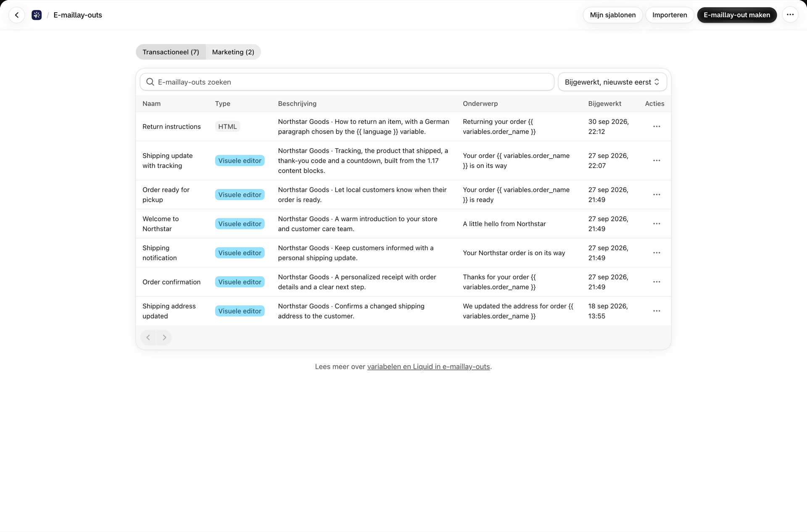Open the Shipping notification layout
807x532 pixels.
[160, 253]
